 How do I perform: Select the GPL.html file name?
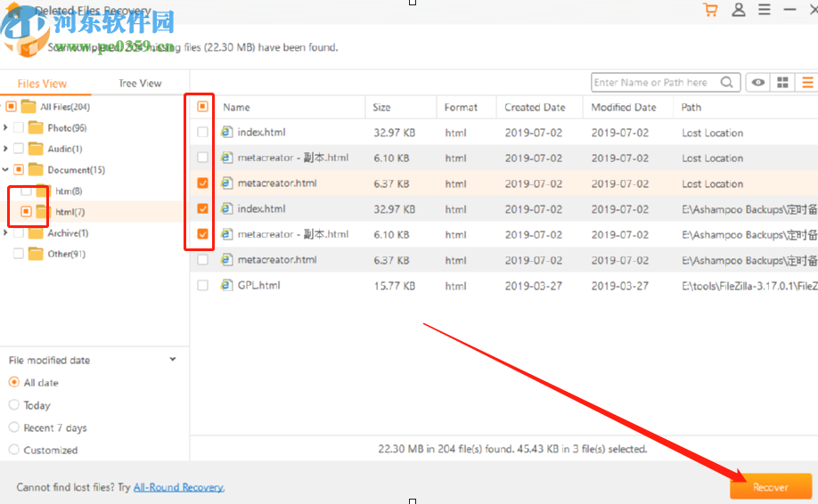coord(258,286)
